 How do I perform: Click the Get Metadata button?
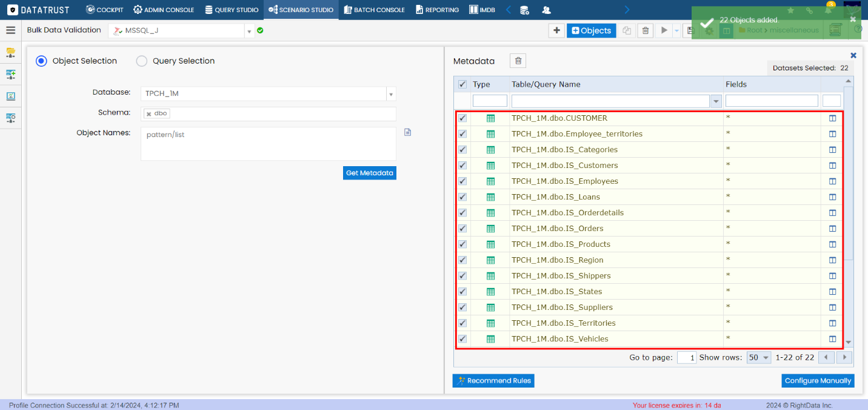[x=369, y=173]
